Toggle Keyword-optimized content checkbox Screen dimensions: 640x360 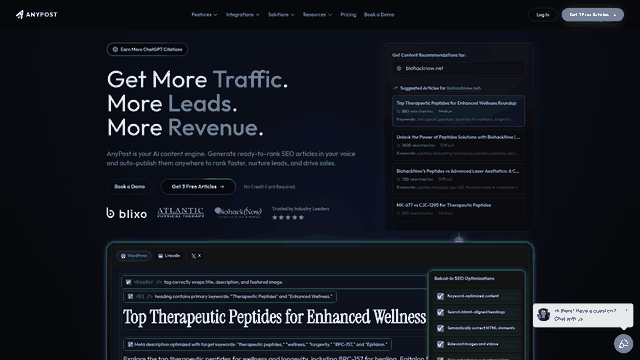click(440, 296)
